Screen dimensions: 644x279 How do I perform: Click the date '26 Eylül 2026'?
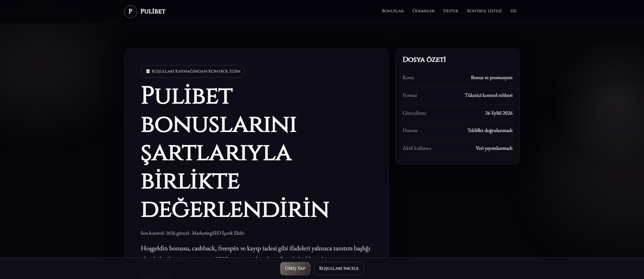(x=499, y=113)
